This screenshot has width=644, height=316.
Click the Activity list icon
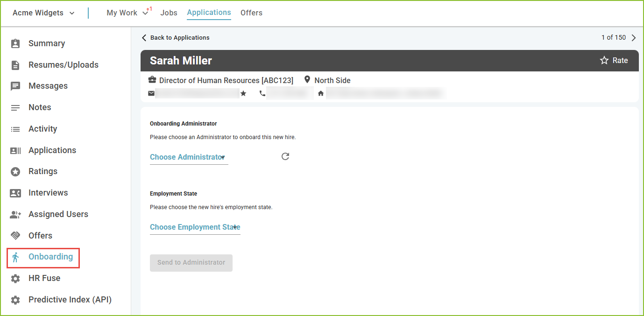[x=15, y=129]
